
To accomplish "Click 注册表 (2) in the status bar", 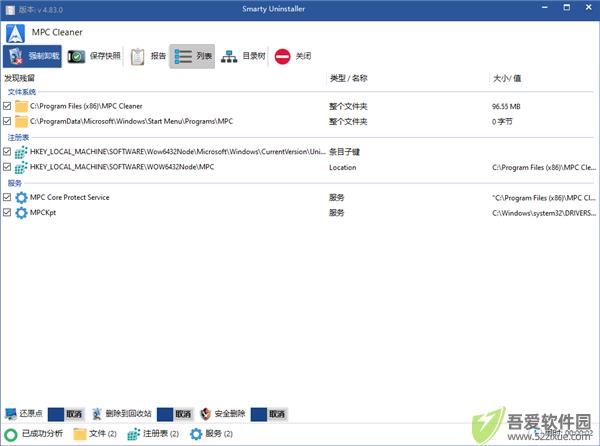I will 153,434.
